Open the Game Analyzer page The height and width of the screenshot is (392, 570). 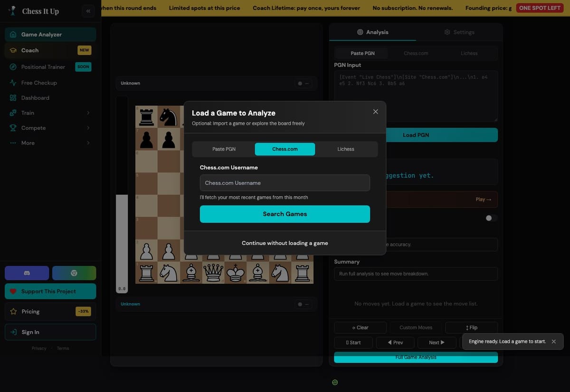pos(50,35)
